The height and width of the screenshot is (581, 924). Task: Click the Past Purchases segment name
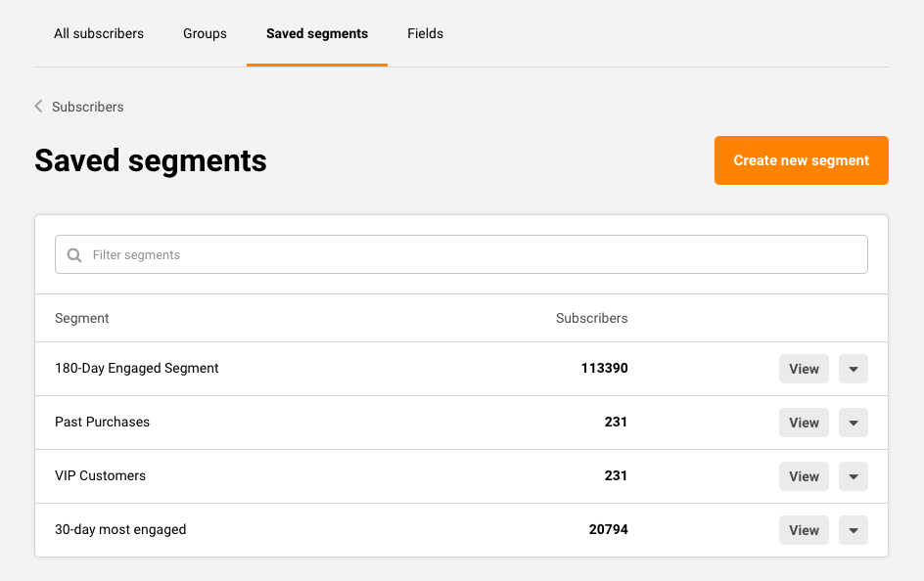[103, 423]
